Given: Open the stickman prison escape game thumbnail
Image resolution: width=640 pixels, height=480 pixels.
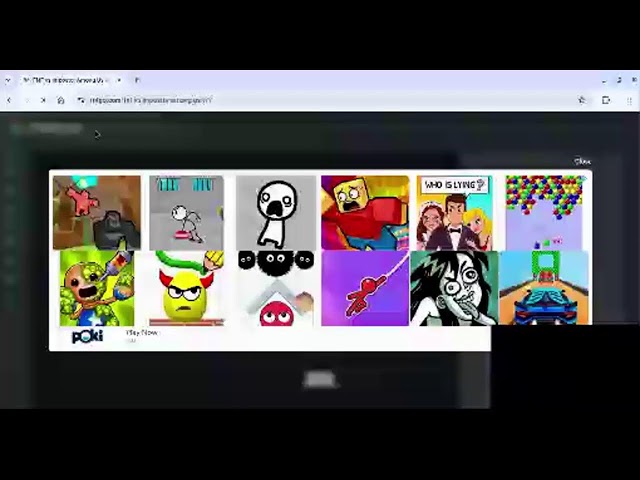Looking at the screenshot, I should point(187,213).
